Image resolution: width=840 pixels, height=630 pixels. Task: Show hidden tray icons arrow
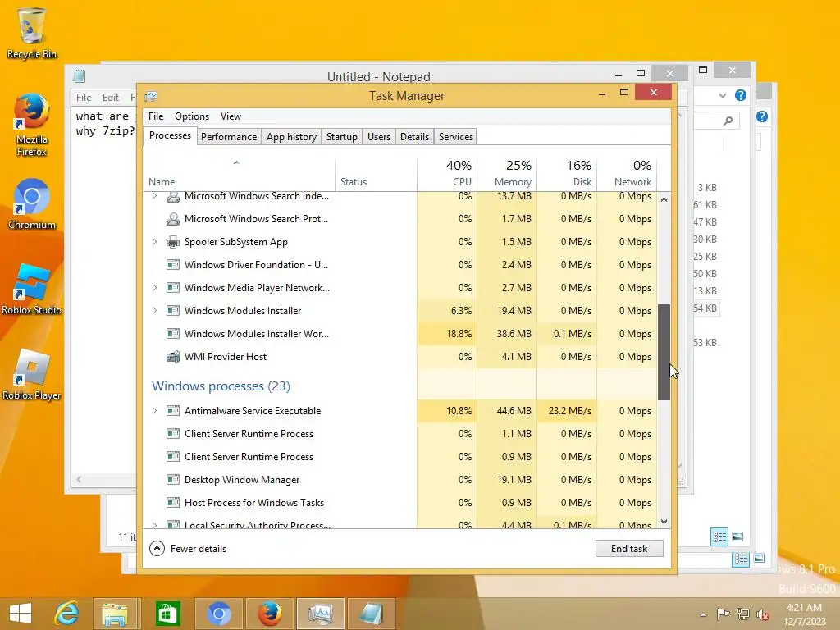[703, 614]
